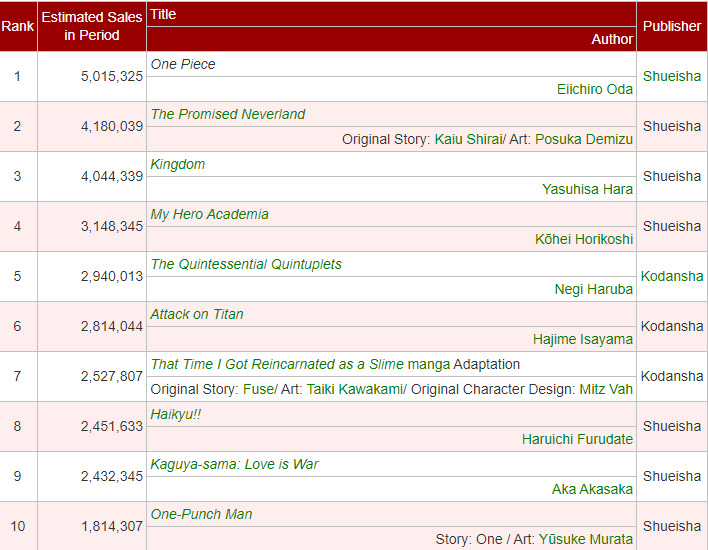Viewport: 708px width, 550px height.
Task: Open One-Punch Man title link
Action: (x=201, y=514)
